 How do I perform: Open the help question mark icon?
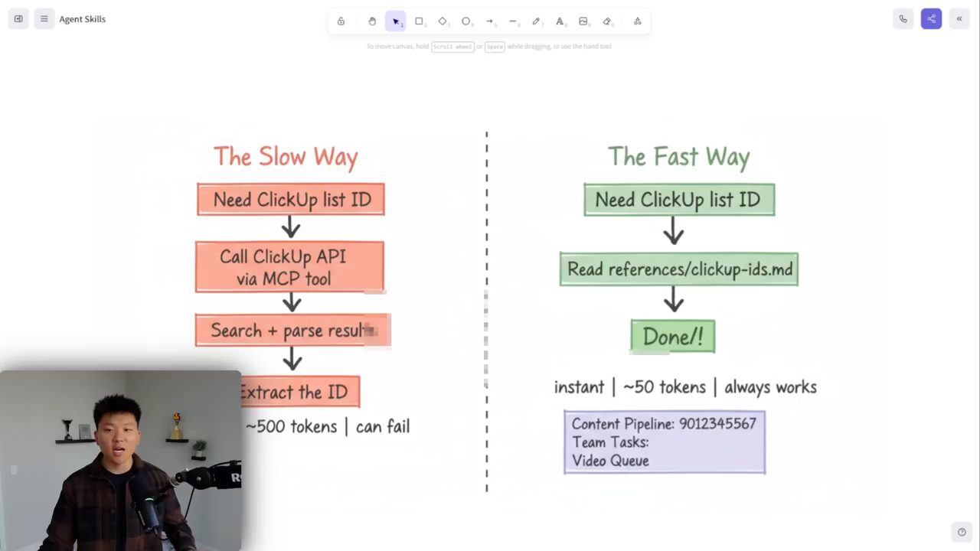click(962, 532)
